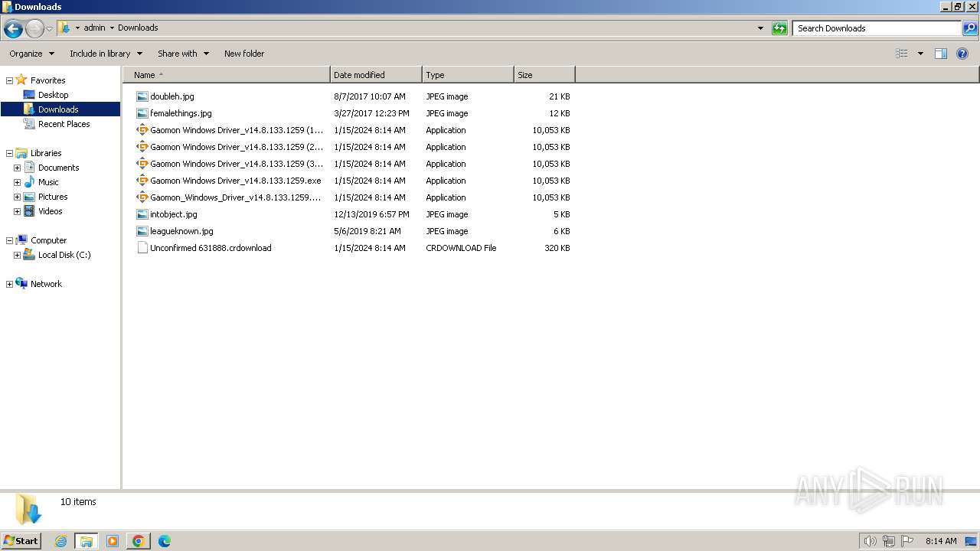Screen dimensions: 980x551
Task: Click the 'CRDOWNLOAD File' type cell
Action: click(461, 248)
